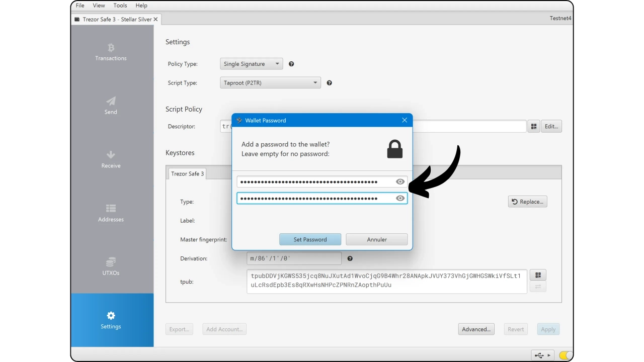Open the UTXOs sidebar section
The image size is (644, 362).
click(x=111, y=267)
